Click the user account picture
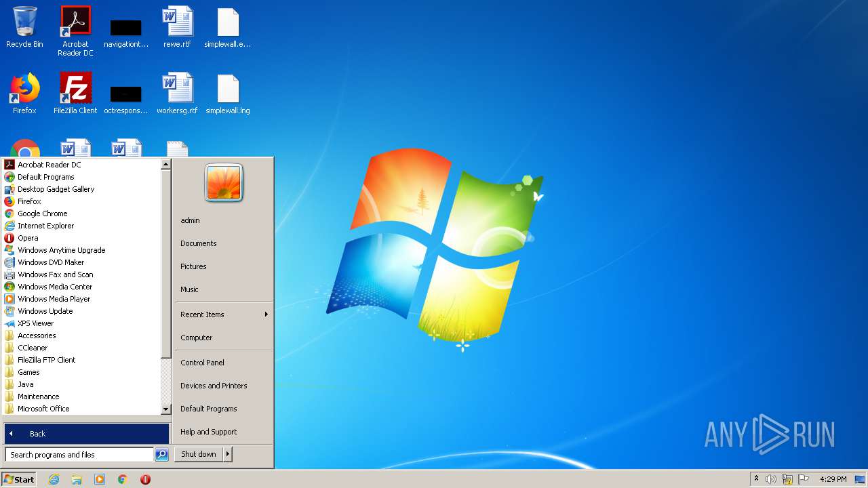868x488 pixels. point(224,182)
